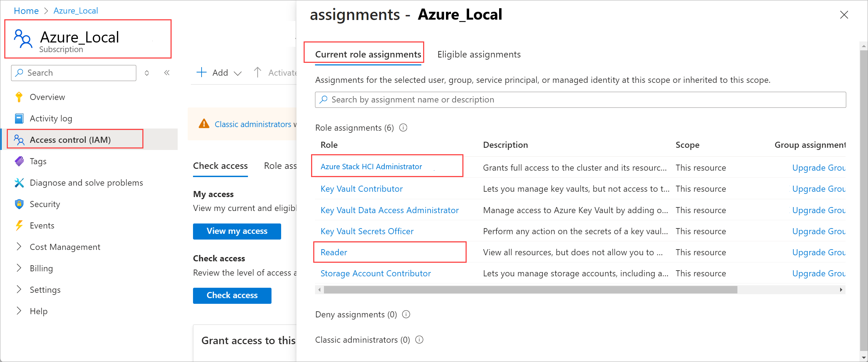Click info icon next to Deny assignments

coord(406,315)
